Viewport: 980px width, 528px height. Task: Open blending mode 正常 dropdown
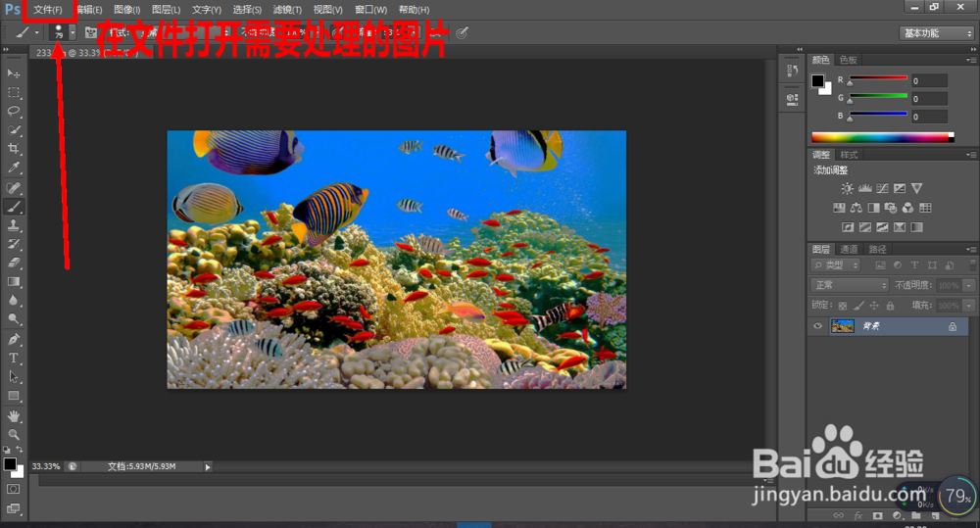[x=850, y=285]
